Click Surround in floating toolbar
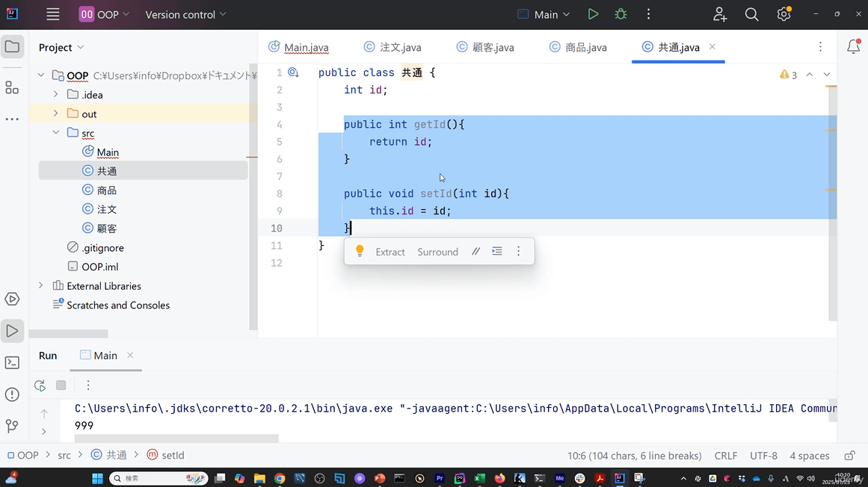This screenshot has height=487, width=868. point(438,252)
